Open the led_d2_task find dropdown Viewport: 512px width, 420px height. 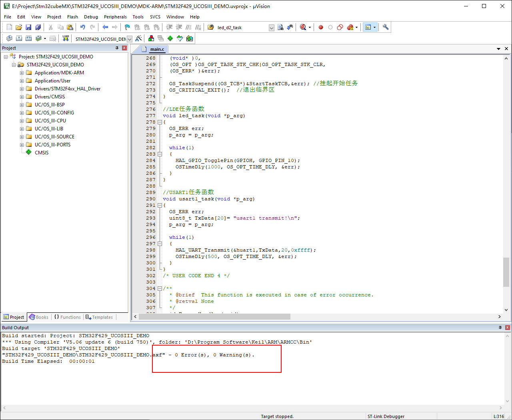pyautogui.click(x=272, y=28)
